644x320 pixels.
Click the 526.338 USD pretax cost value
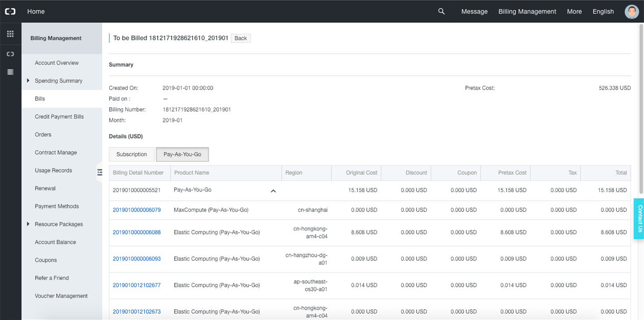pos(615,88)
